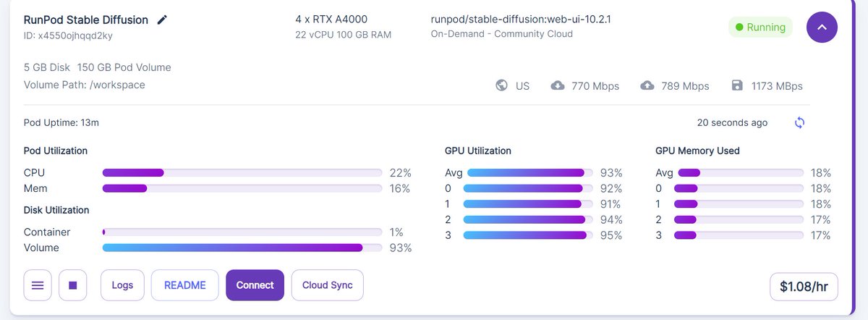The height and width of the screenshot is (320, 868).
Task: Click the globe region icon
Action: (x=502, y=85)
